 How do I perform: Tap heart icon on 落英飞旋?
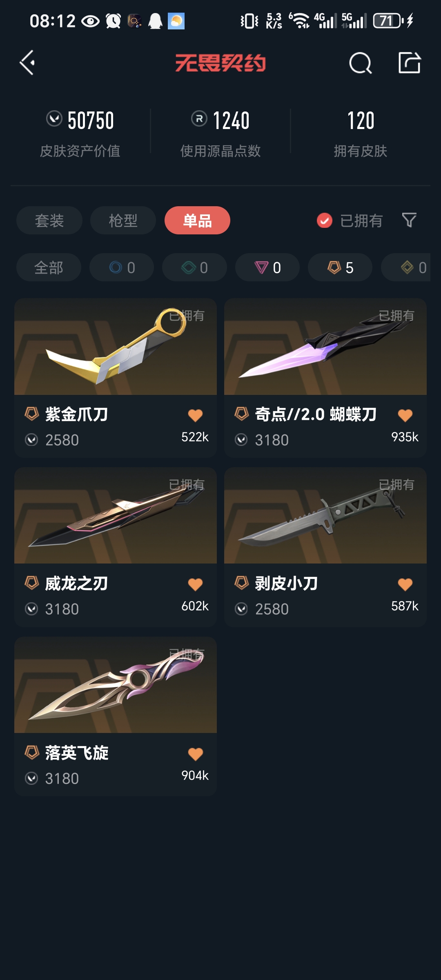(195, 754)
